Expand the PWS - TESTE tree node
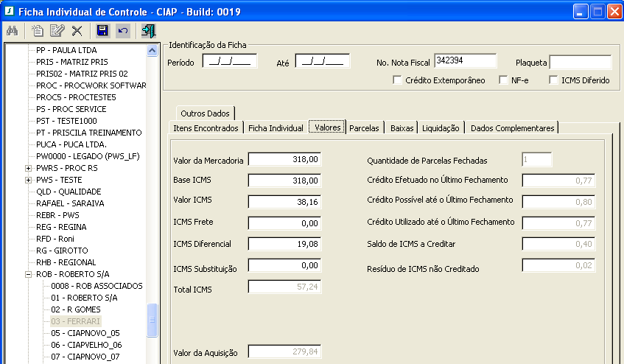 click(28, 180)
